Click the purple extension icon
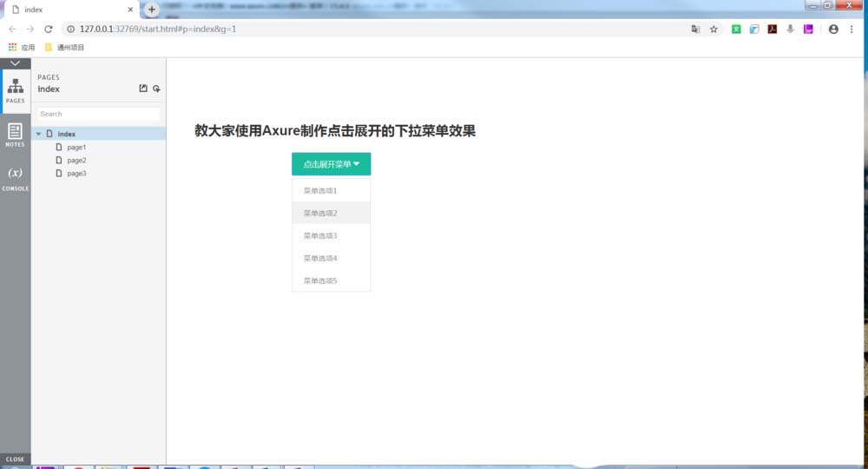 point(808,29)
